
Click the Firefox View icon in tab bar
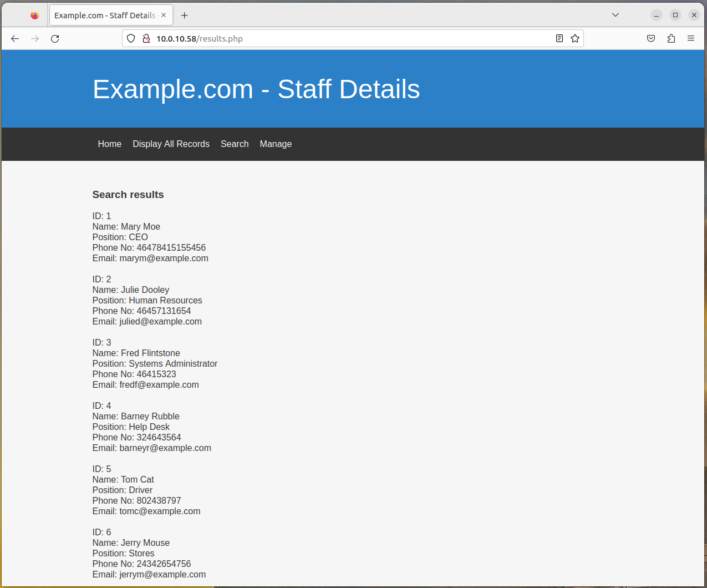pyautogui.click(x=35, y=16)
